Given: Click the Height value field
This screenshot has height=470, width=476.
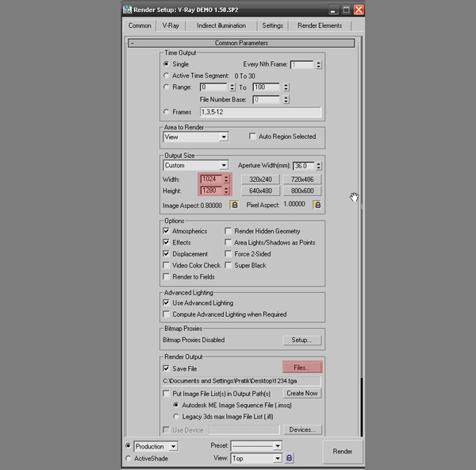Looking at the screenshot, I should (x=211, y=191).
